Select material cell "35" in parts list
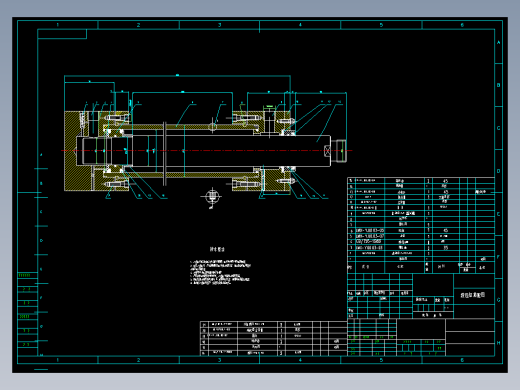Screen dimensions: 520x390 445,248
